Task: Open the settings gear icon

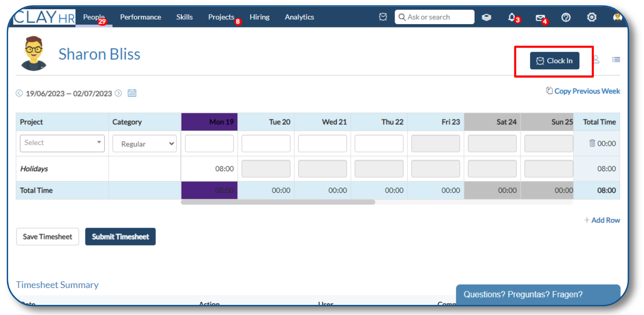Action: (592, 17)
